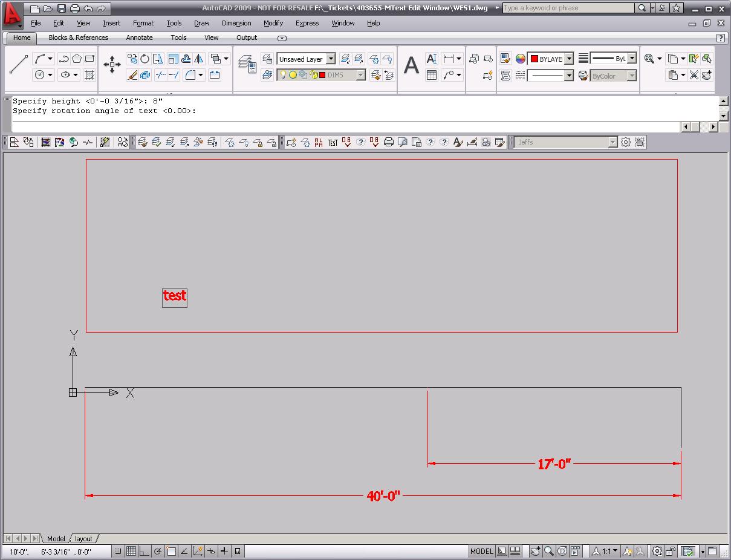Click the Match Properties brush icon

pyautogui.click(x=505, y=59)
